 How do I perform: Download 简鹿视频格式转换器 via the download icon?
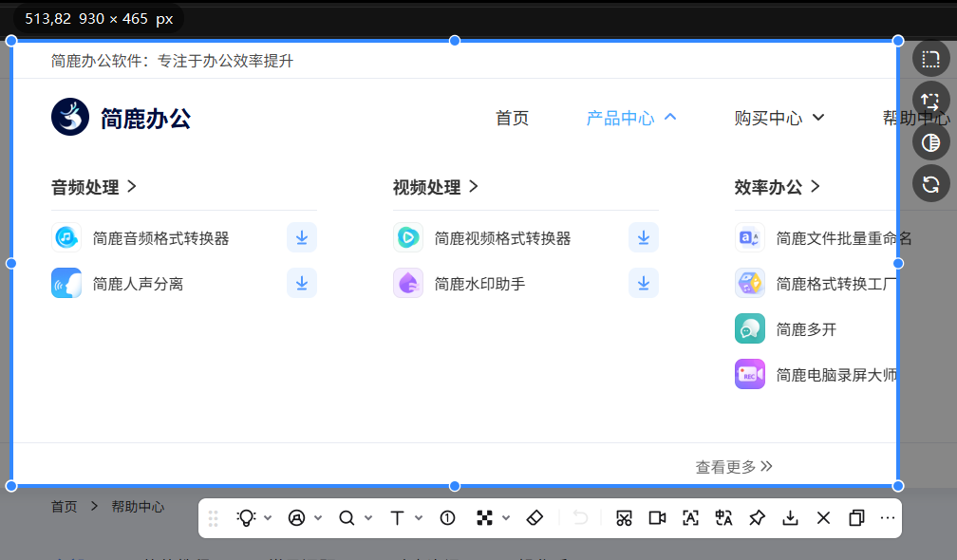[x=644, y=237]
